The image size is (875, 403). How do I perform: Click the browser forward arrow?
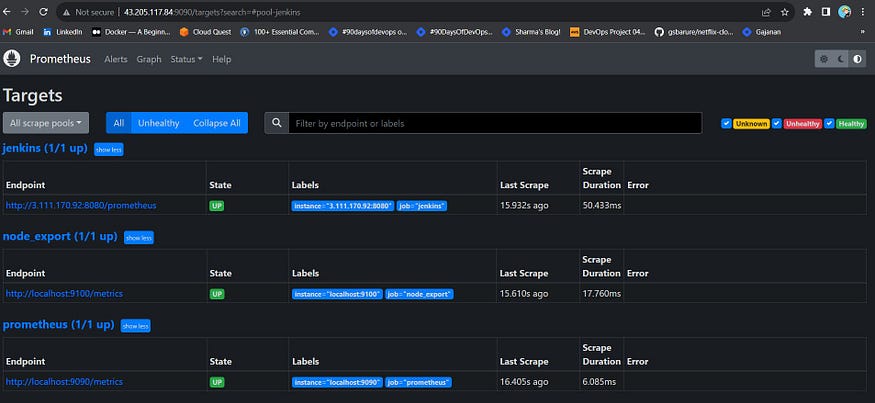pyautogui.click(x=25, y=11)
